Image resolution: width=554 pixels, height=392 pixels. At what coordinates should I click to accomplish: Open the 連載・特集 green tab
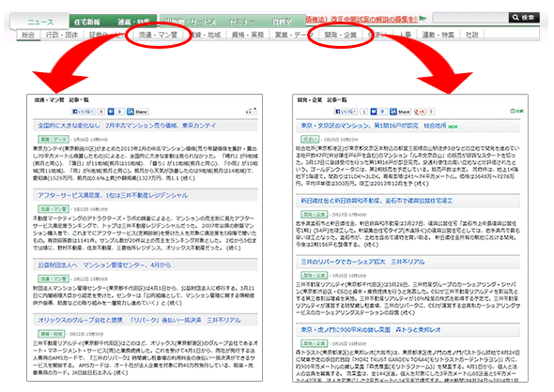coord(133,22)
